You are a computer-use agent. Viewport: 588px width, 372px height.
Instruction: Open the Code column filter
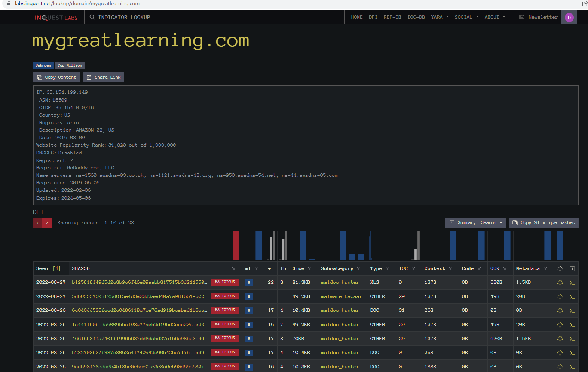(x=479, y=268)
